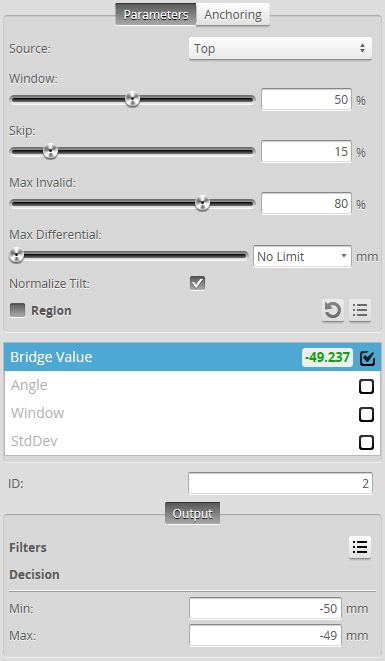The image size is (385, 661).
Task: Click the Skip slider handle
Action: (51, 151)
